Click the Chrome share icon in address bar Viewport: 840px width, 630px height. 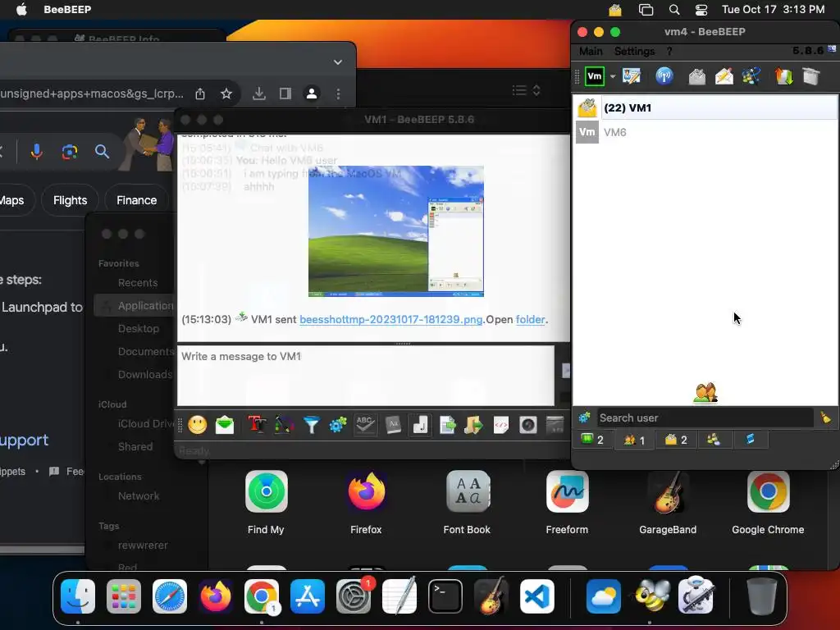[x=200, y=94]
